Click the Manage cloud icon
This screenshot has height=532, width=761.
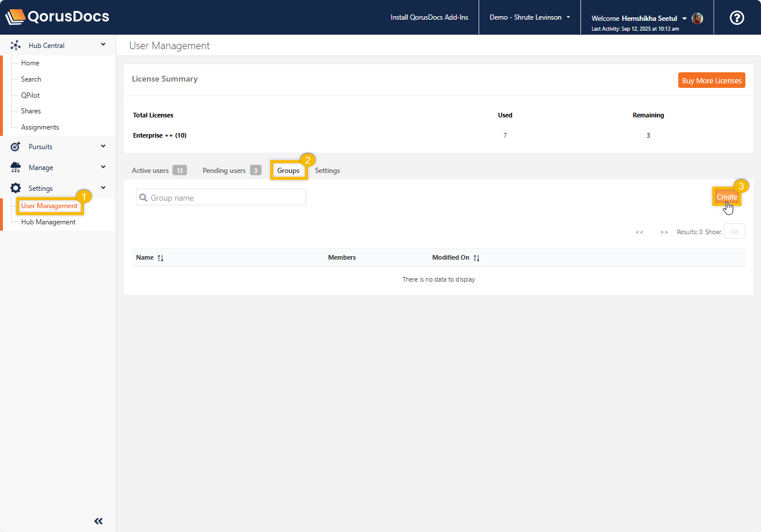16,168
